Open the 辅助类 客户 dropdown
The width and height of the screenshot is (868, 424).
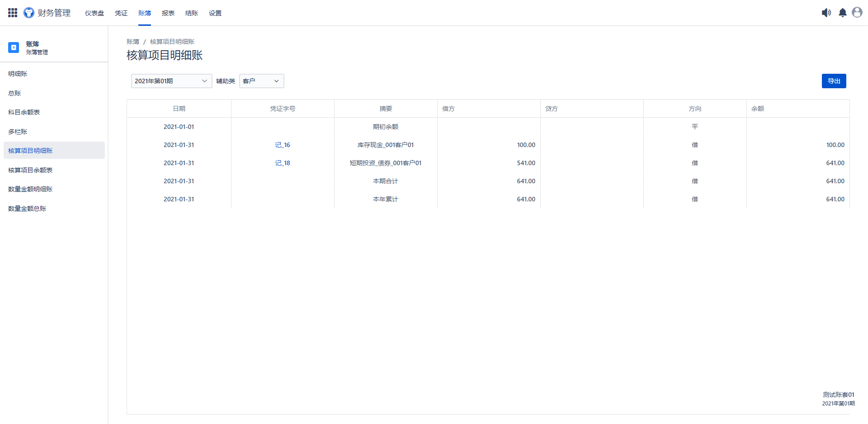261,81
